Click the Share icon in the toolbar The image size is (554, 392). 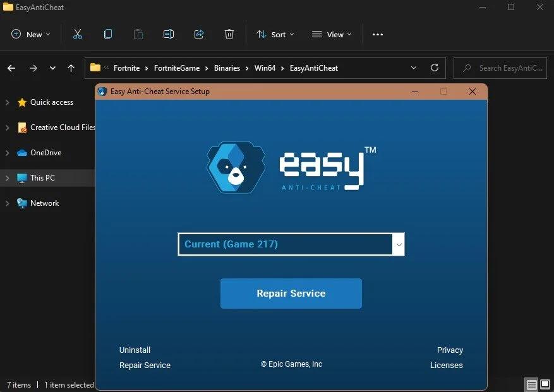[x=199, y=34]
